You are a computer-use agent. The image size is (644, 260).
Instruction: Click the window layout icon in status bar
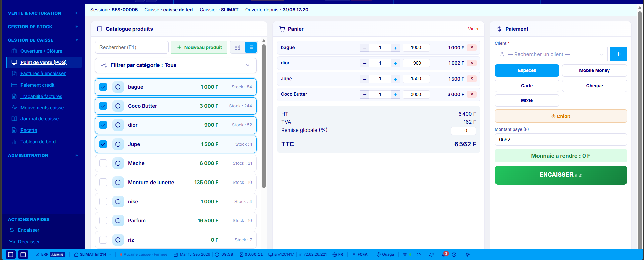(x=23, y=255)
